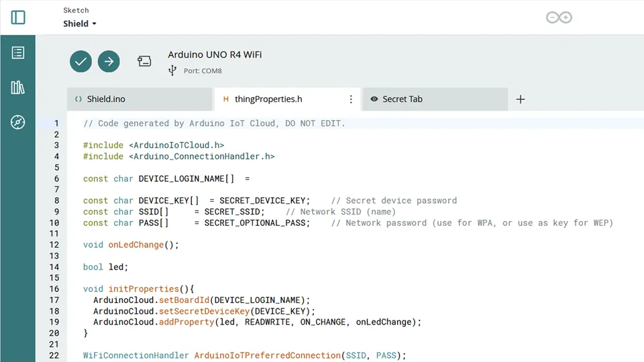Click SECRET_OPTIONAL_PASS in code
Screen dimensions: 644x362
255,223
